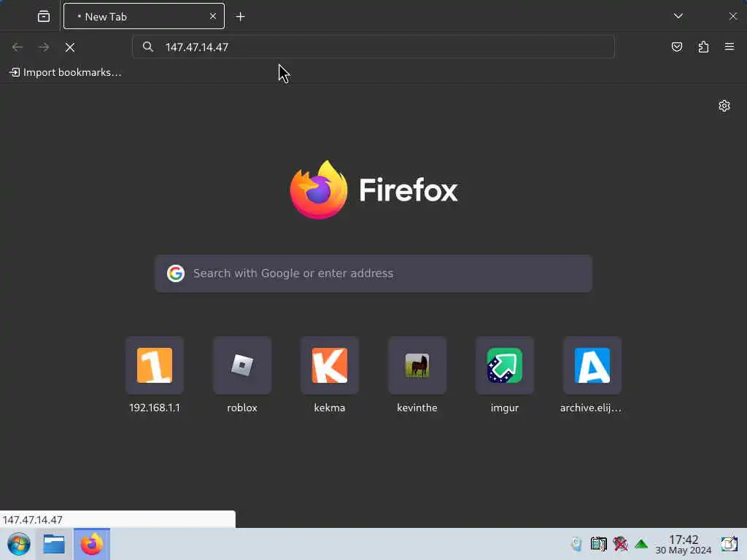Click the 147.47.14.47 status text at bottom

pyautogui.click(x=32, y=519)
